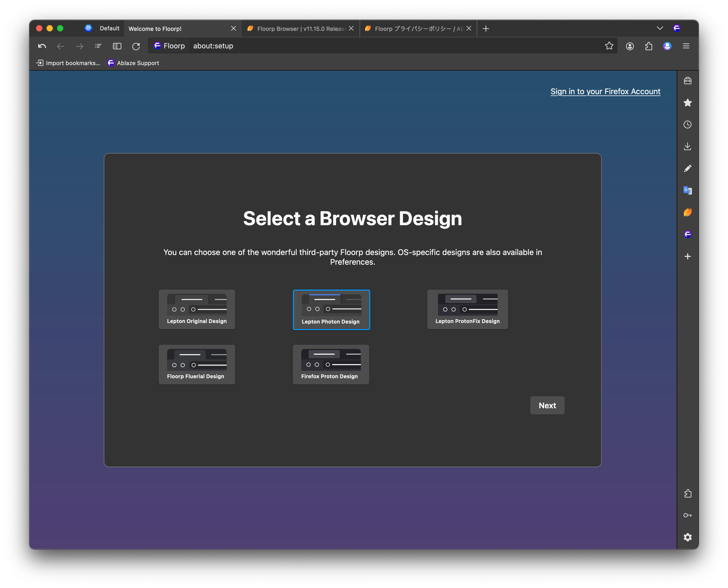The height and width of the screenshot is (588, 728).
Task: Go back with the back arrow
Action: pyautogui.click(x=61, y=46)
